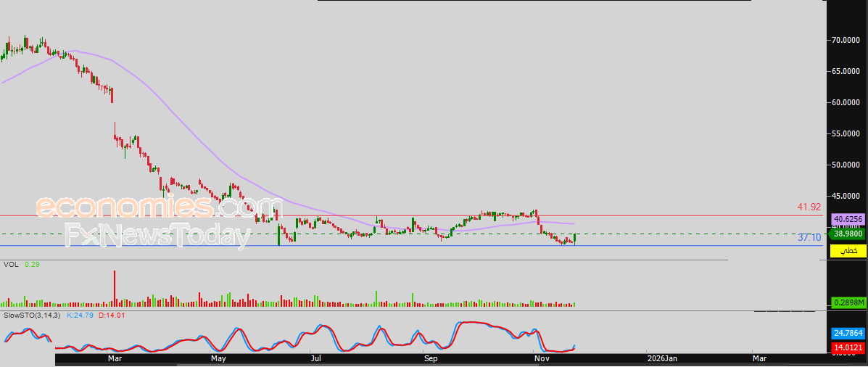Screen dimensions: 868x367
Task: Select the blue 37.10 support line label
Action: pyautogui.click(x=809, y=237)
